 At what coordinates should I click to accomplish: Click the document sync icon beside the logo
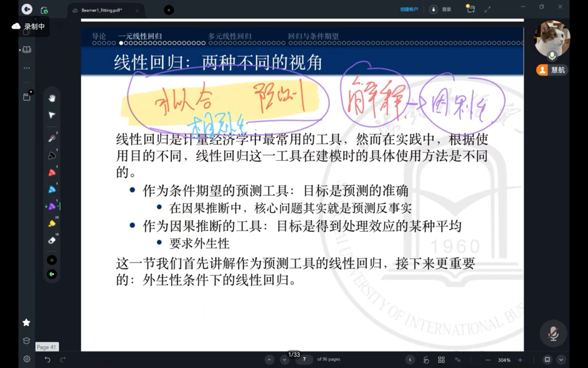point(45,10)
